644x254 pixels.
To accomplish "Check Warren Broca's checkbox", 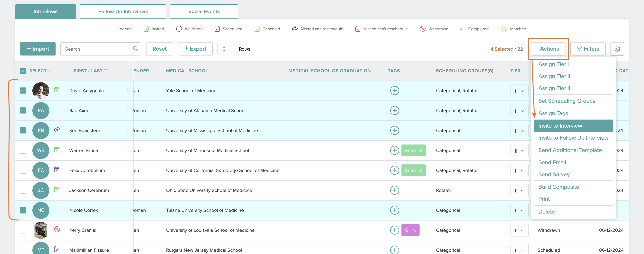I will [x=23, y=150].
